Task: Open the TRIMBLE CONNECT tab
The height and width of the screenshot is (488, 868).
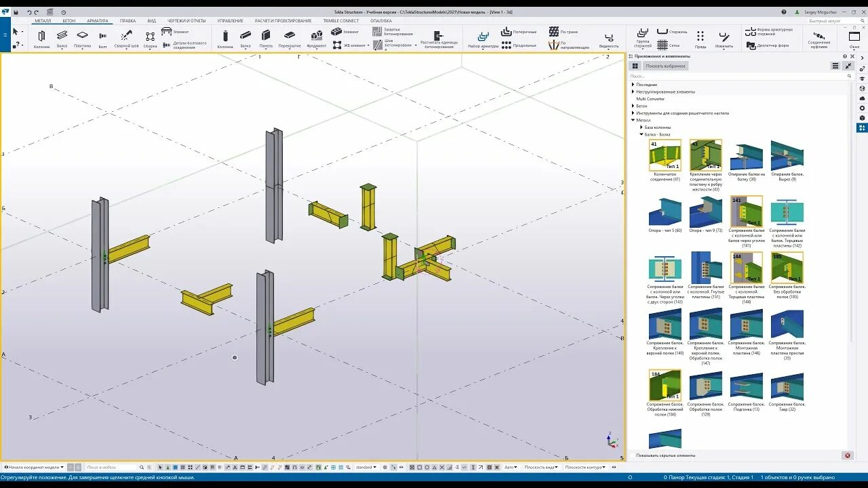Action: pyautogui.click(x=341, y=21)
